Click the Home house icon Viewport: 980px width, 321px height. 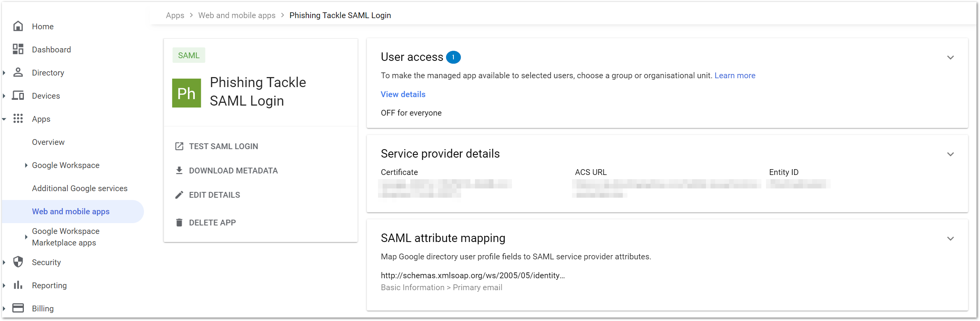pos(18,26)
